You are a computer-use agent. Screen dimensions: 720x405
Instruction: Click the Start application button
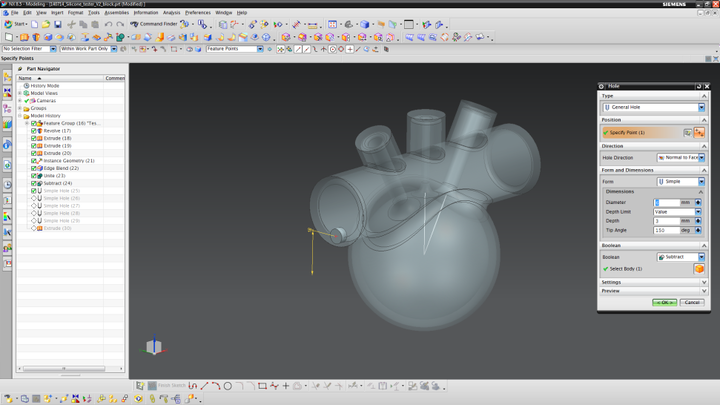click(15, 24)
